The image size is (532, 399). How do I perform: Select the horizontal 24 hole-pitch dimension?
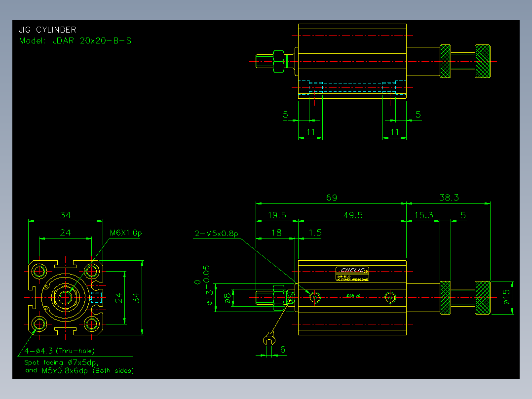pos(66,233)
